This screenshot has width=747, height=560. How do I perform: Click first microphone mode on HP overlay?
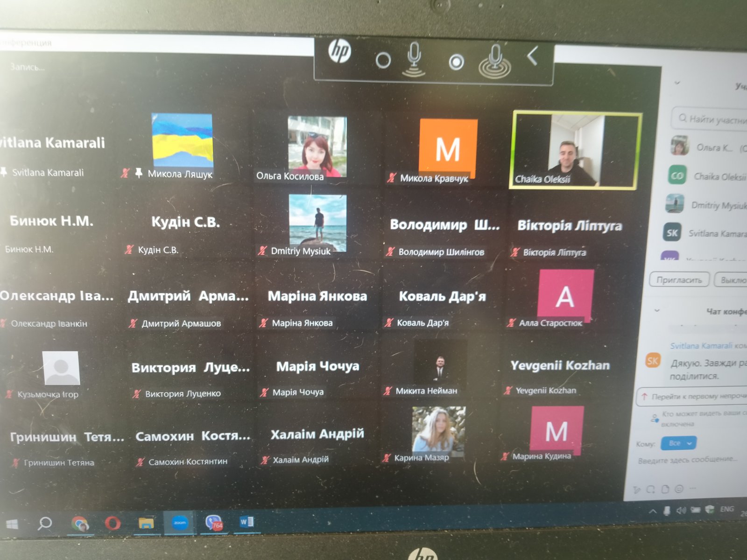tap(414, 59)
